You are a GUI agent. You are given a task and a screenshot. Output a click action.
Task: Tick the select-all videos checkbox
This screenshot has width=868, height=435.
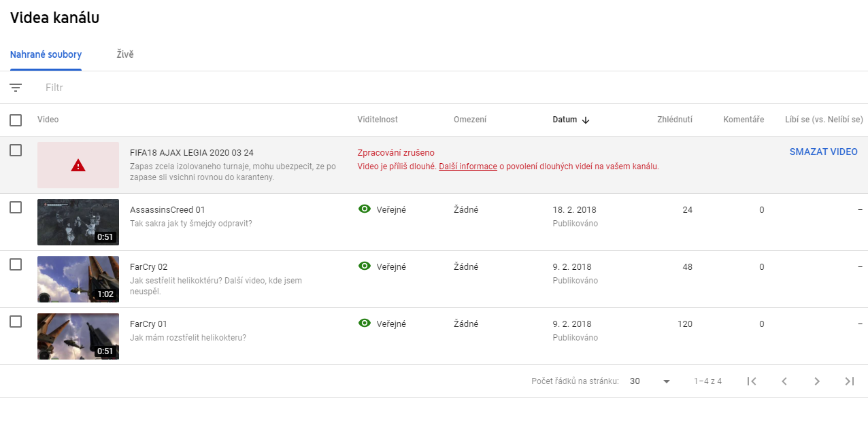coord(16,120)
